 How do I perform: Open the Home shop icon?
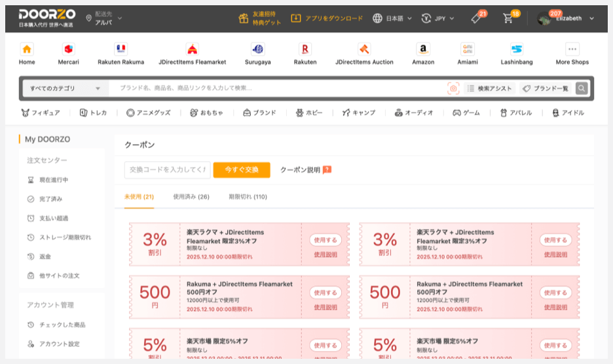pyautogui.click(x=27, y=49)
